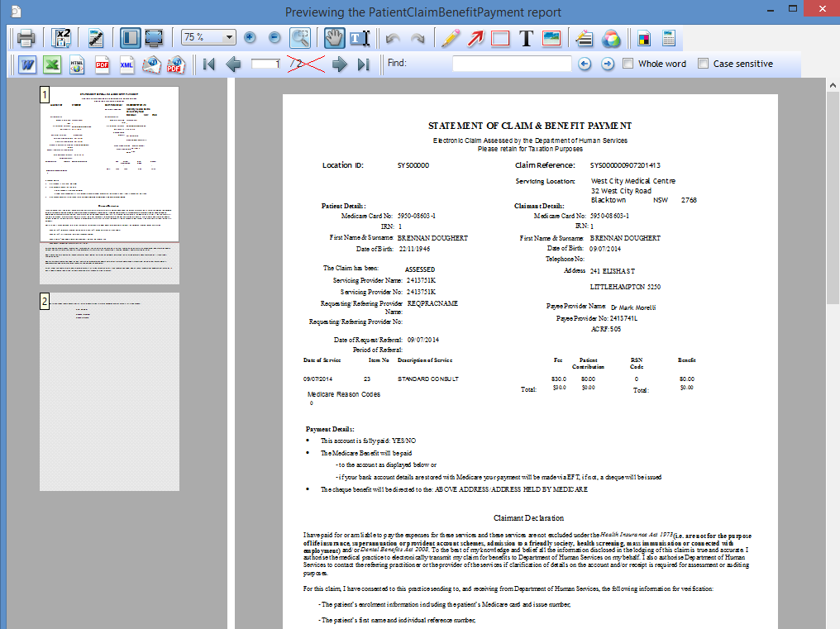Click the vertical scrollbar up arrow
This screenshot has width=840, height=629.
pyautogui.click(x=833, y=84)
